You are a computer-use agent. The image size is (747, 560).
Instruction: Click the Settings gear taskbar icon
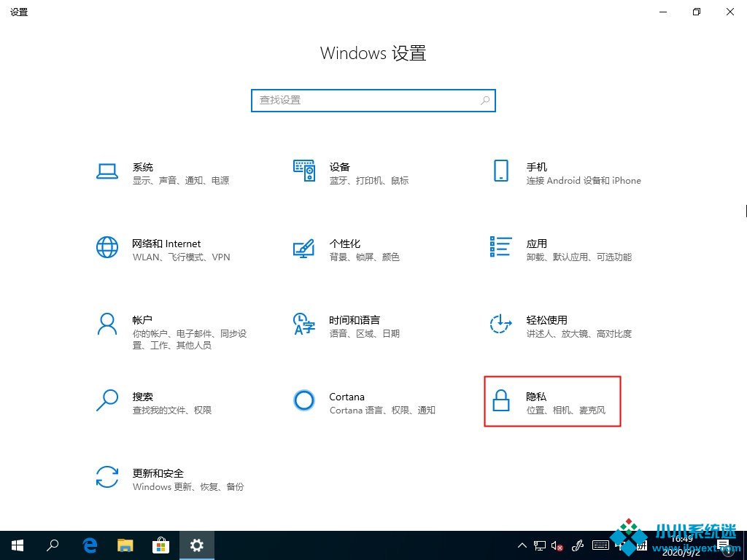(197, 545)
